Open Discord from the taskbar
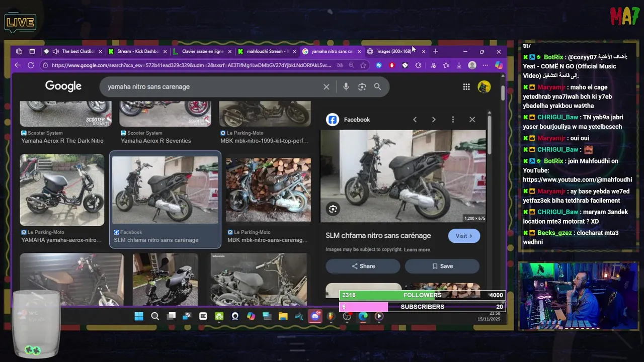This screenshot has width=644, height=362. click(x=315, y=316)
